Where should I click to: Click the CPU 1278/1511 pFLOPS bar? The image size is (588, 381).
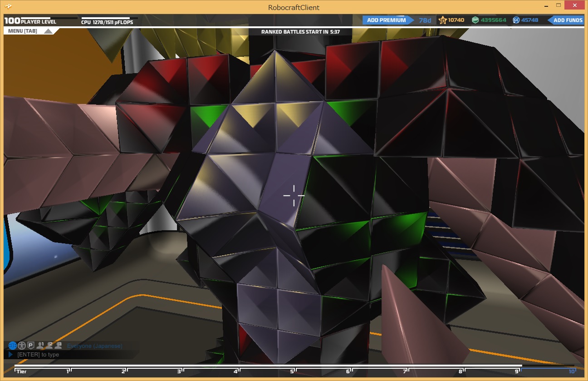pos(109,20)
